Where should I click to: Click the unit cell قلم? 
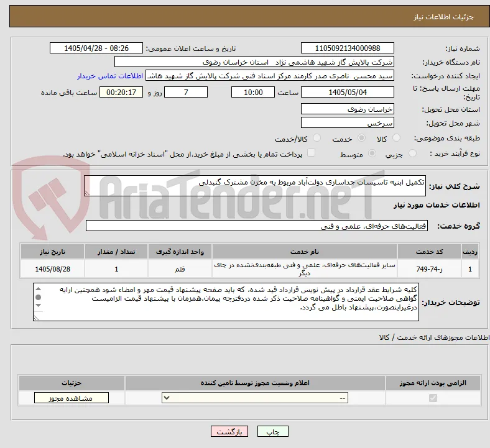pyautogui.click(x=180, y=269)
